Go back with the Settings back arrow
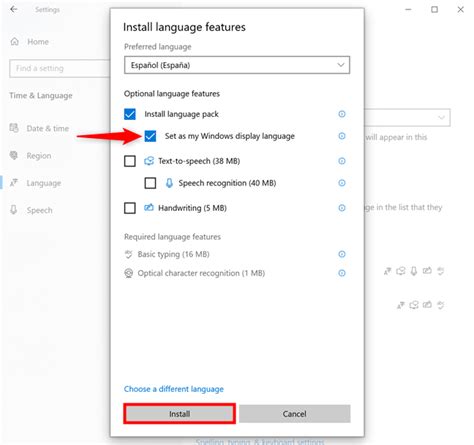The width and height of the screenshot is (474, 445). [x=14, y=9]
